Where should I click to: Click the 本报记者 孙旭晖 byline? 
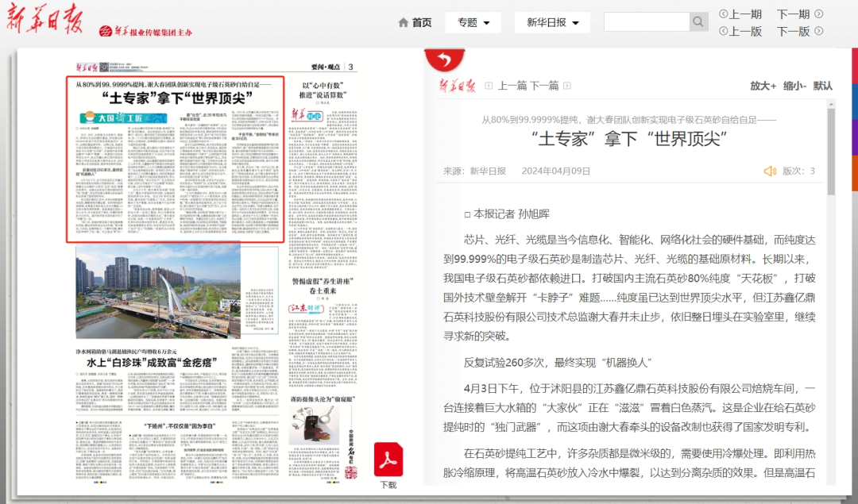click(x=507, y=214)
